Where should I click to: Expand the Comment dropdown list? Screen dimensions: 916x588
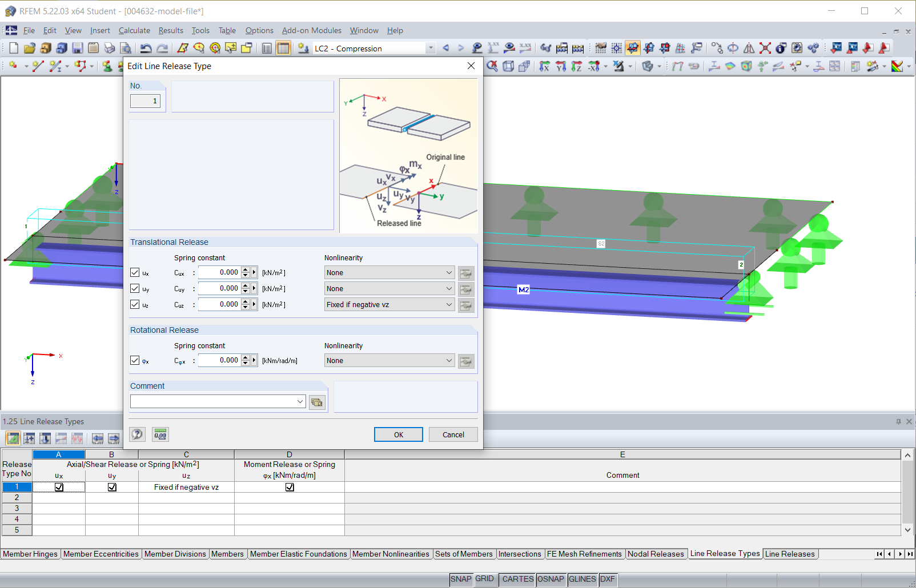click(300, 402)
